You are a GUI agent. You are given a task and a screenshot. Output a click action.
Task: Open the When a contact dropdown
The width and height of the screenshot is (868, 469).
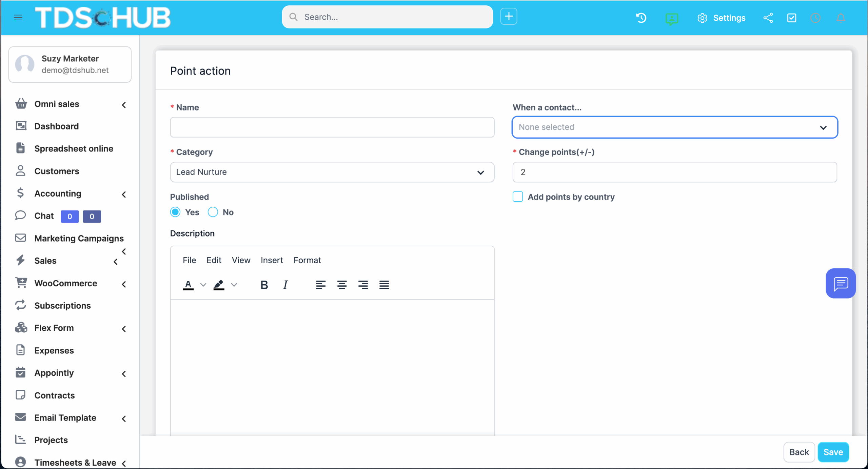click(674, 127)
